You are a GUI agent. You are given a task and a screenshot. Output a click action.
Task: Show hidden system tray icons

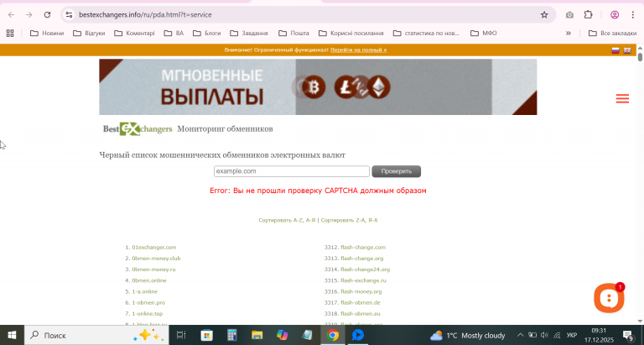pyautogui.click(x=520, y=335)
